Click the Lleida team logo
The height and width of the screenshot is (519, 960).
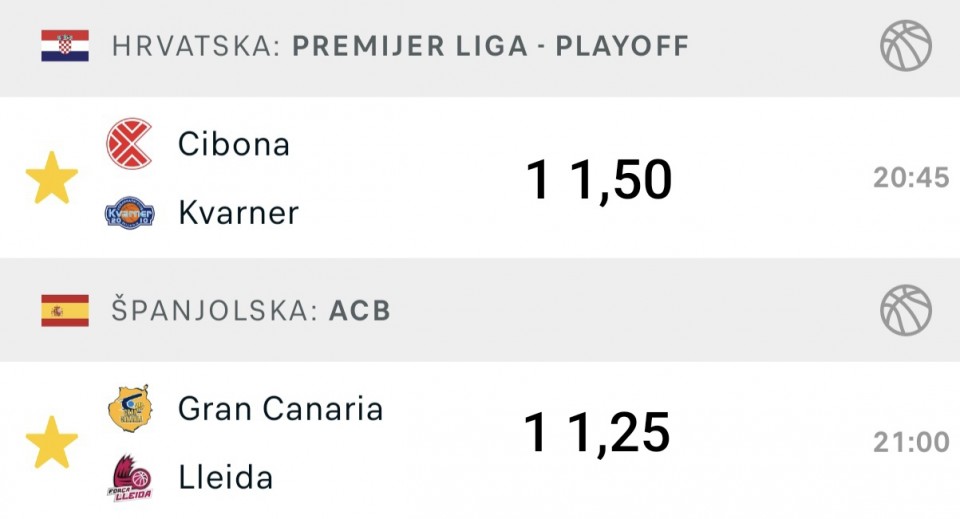[x=130, y=478]
